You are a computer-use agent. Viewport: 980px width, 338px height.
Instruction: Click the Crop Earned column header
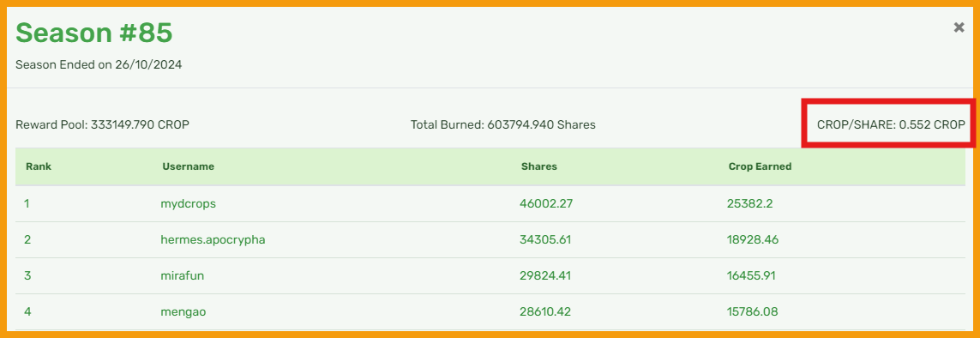760,166
